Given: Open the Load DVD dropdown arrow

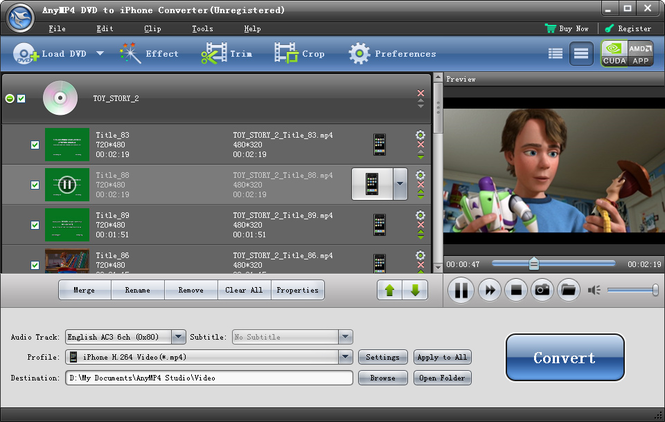Looking at the screenshot, I should click(100, 53).
